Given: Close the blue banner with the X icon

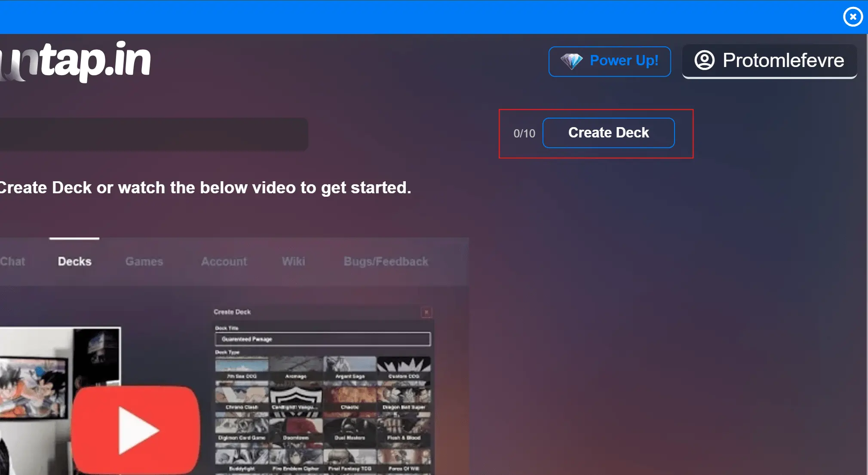Looking at the screenshot, I should pos(853,17).
